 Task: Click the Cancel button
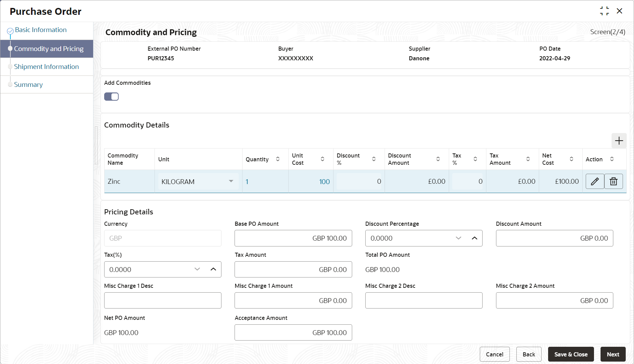pyautogui.click(x=494, y=354)
